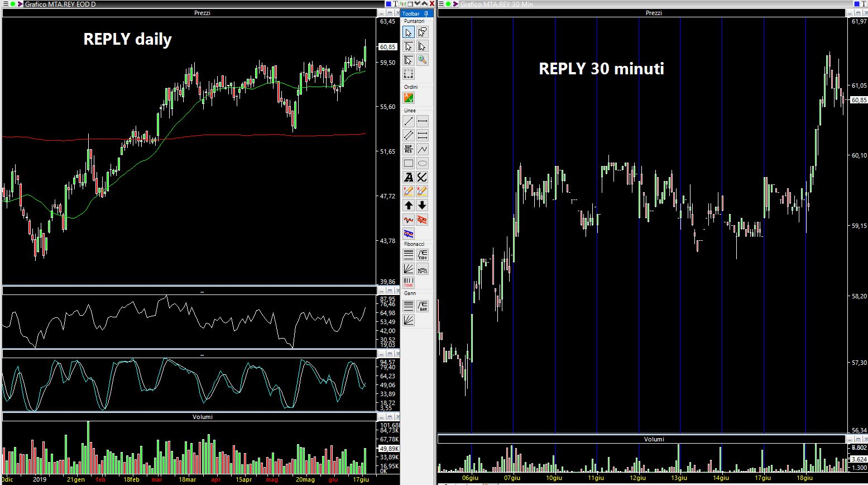Insert an up arrow marker

tap(409, 205)
